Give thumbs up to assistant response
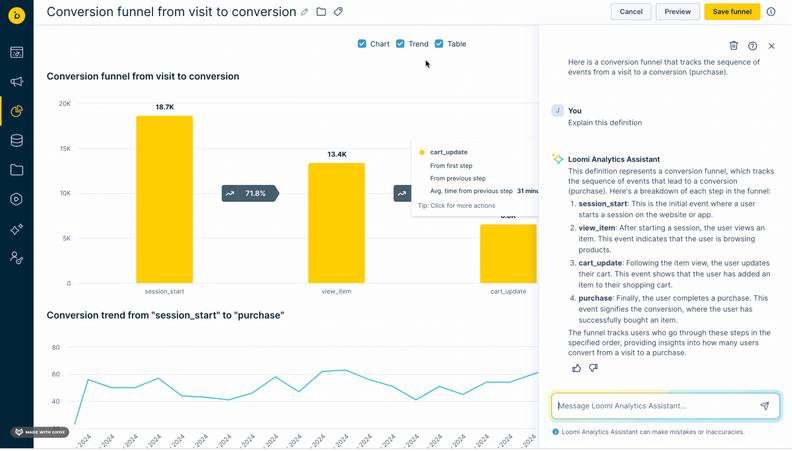The height and width of the screenshot is (451, 792). tap(576, 368)
